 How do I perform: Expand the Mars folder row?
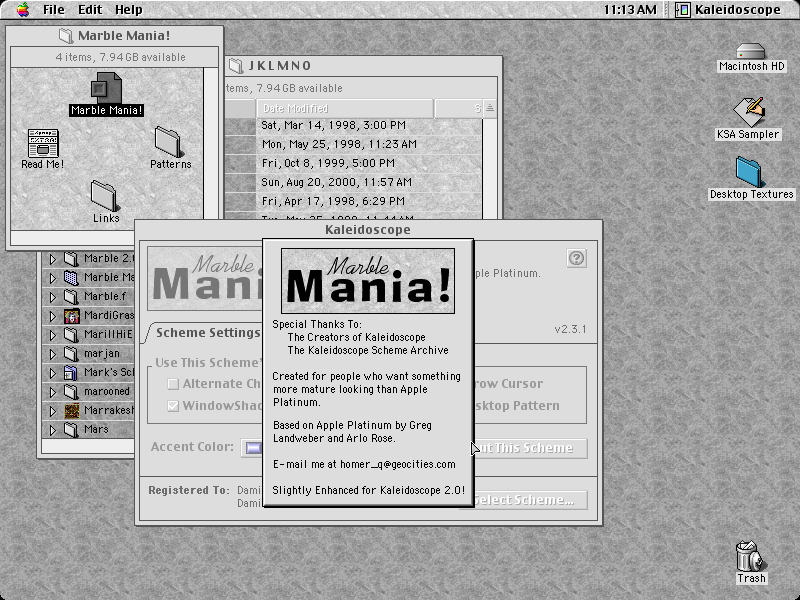tap(53, 430)
